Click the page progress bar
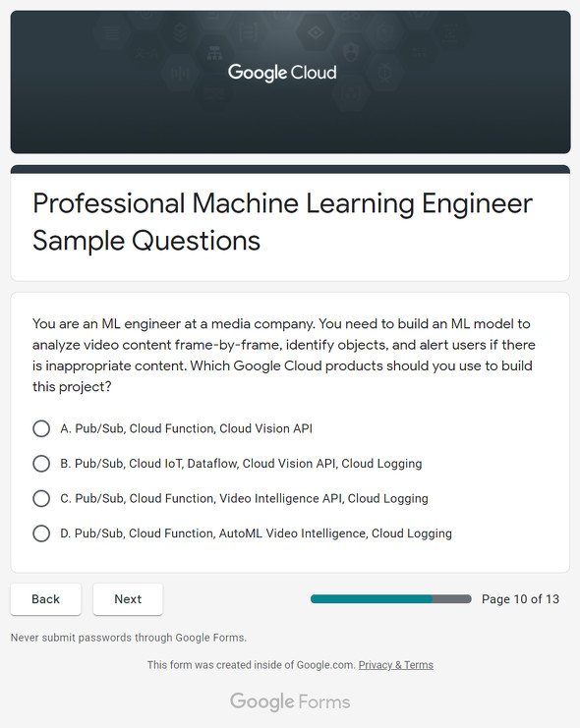This screenshot has width=580, height=728. 391,599
